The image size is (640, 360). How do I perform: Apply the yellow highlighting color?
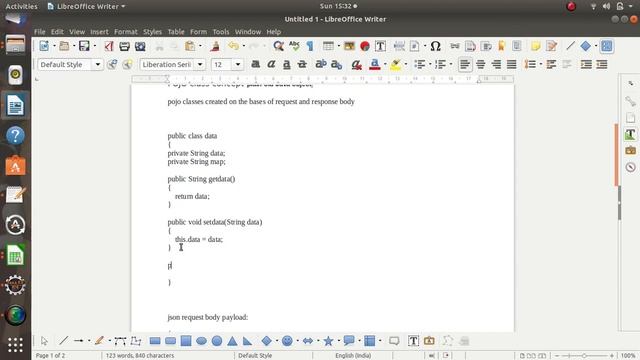(x=396, y=64)
